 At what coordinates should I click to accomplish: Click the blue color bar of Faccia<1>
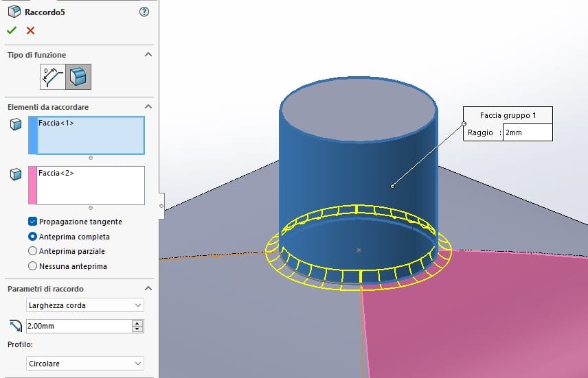[x=33, y=135]
